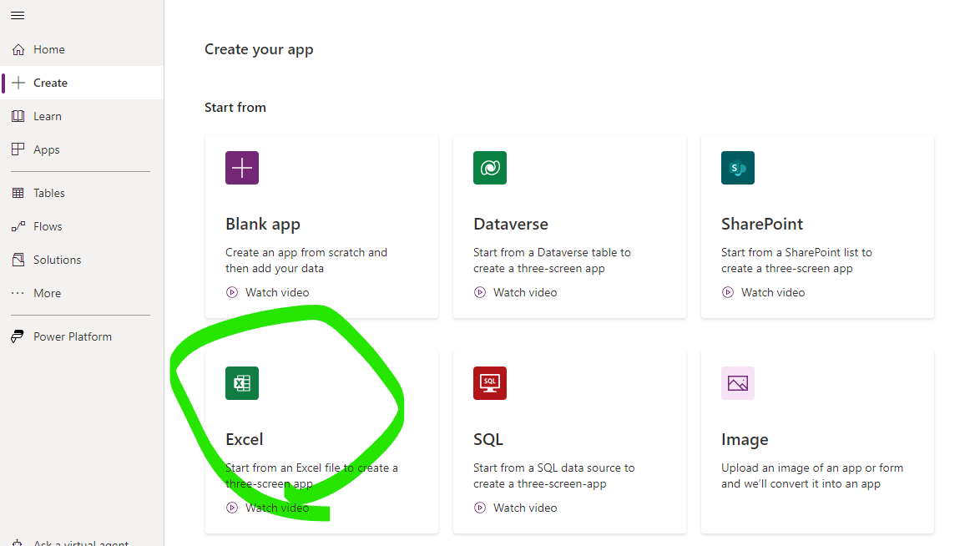The width and height of the screenshot is (980, 546).
Task: Expand More in the sidebar
Action: 82,293
